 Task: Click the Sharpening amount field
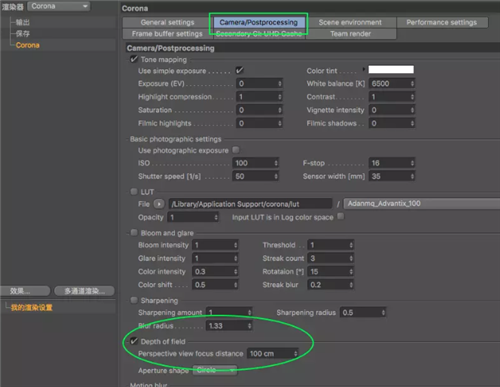[x=229, y=312]
